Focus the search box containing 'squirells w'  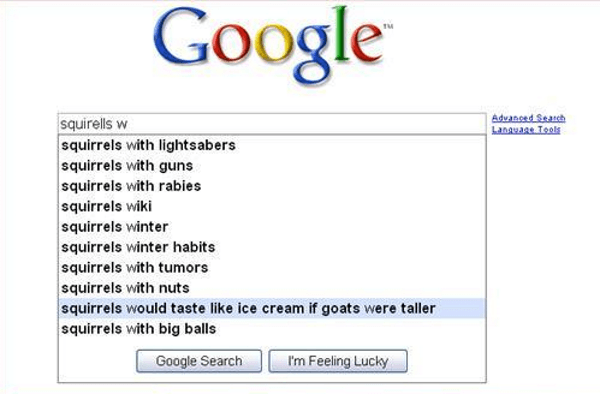tap(272, 124)
